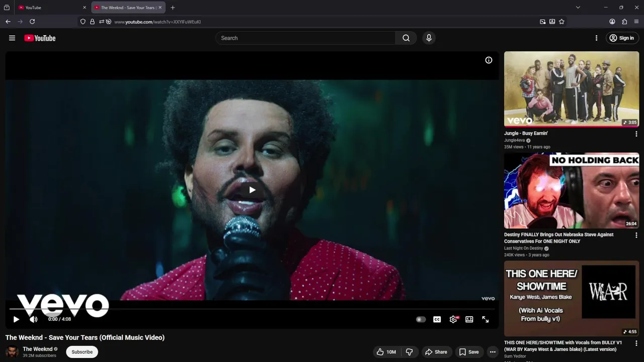
Task: Click the large center play button
Action: [x=252, y=190]
